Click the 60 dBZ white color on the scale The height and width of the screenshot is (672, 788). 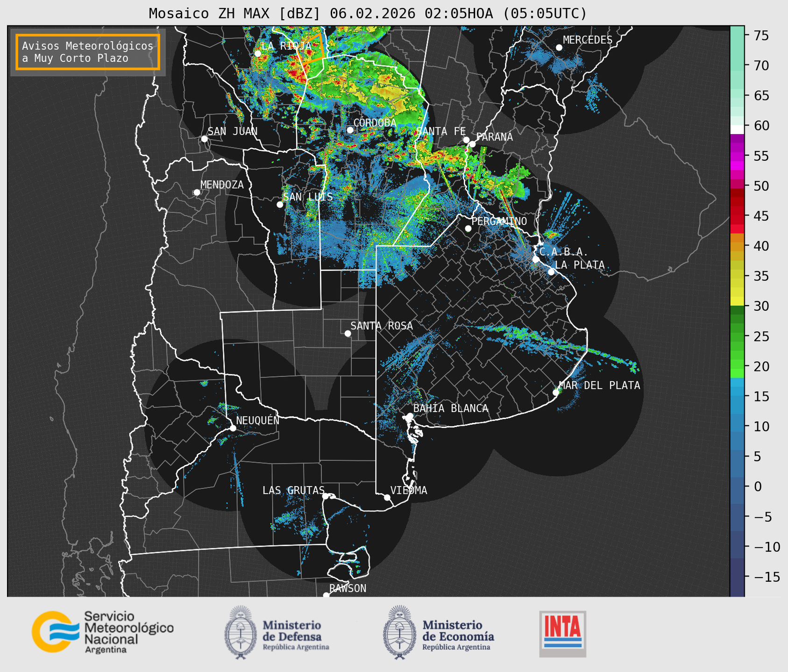pyautogui.click(x=737, y=129)
